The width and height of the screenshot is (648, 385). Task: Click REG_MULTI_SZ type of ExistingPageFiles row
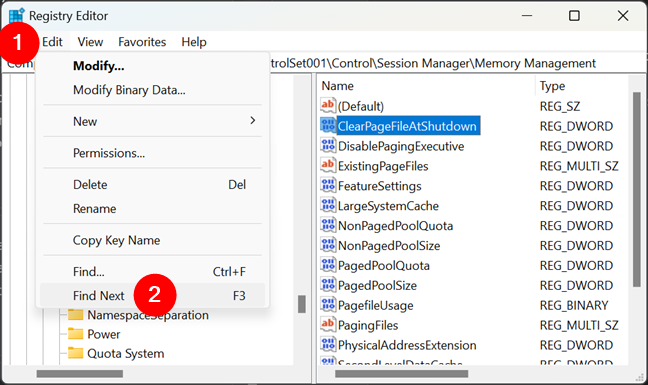579,166
